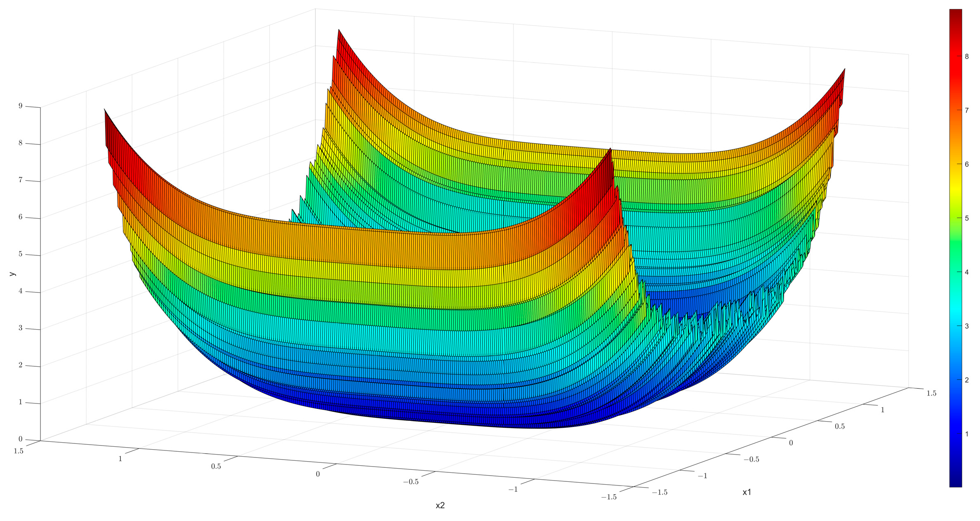Click y axis tick label 9

point(20,106)
